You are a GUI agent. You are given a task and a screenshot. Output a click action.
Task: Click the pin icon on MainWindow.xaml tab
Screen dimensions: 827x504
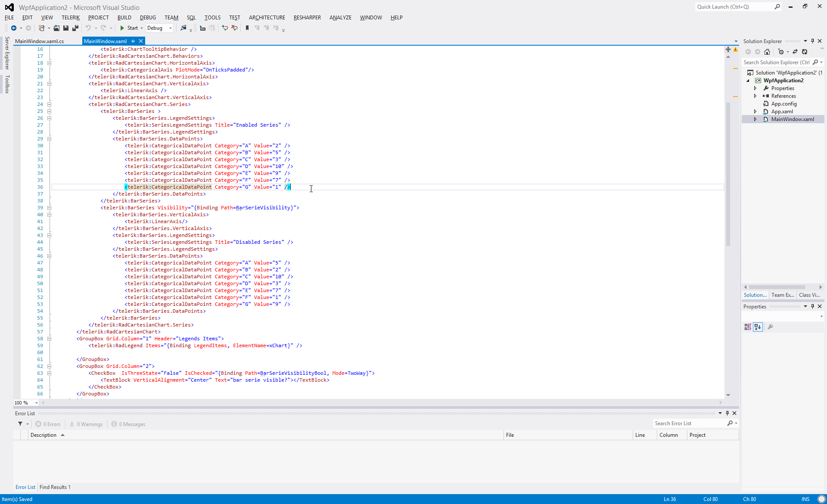(x=133, y=41)
